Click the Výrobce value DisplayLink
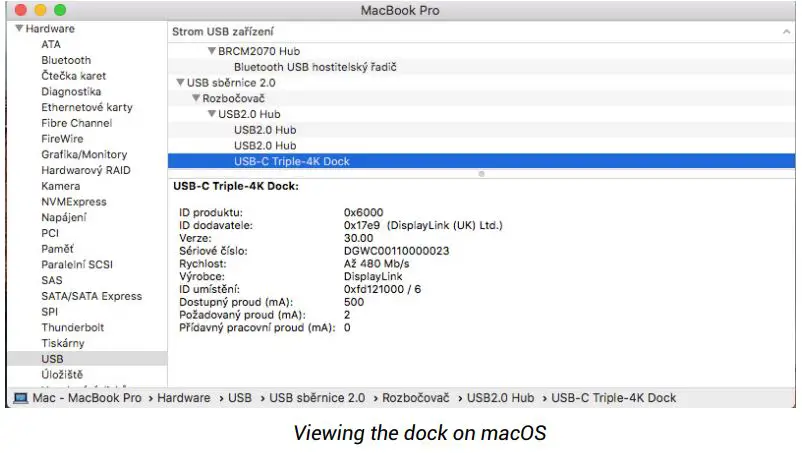The width and height of the screenshot is (802, 453). click(x=373, y=277)
